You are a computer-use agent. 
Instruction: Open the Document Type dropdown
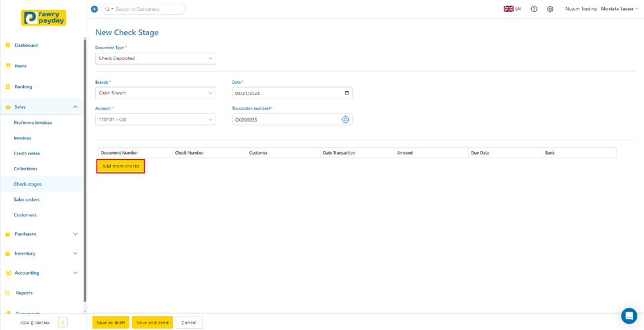tap(155, 59)
